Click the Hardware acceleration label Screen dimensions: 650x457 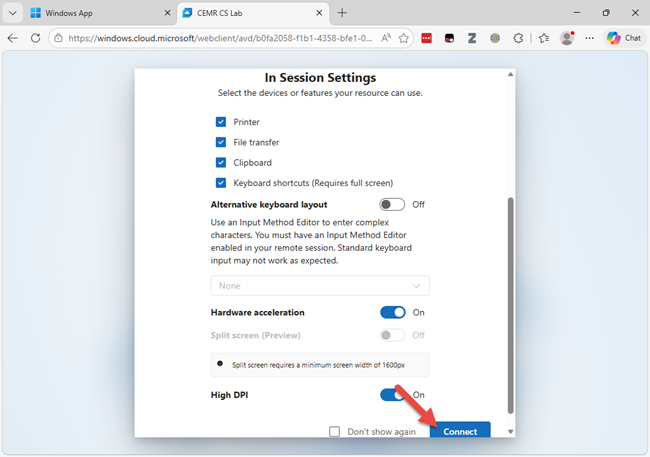tap(257, 312)
